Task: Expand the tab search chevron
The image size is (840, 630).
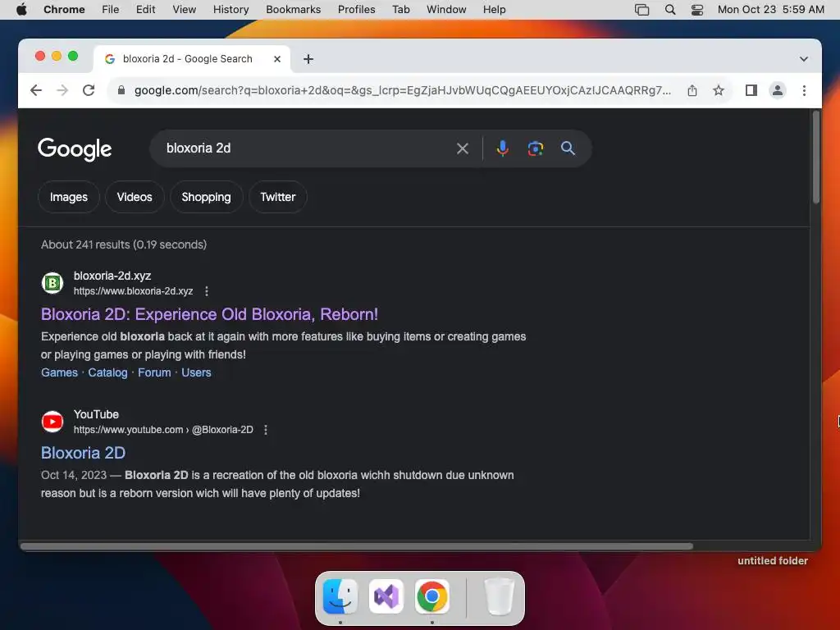Action: [x=804, y=59]
